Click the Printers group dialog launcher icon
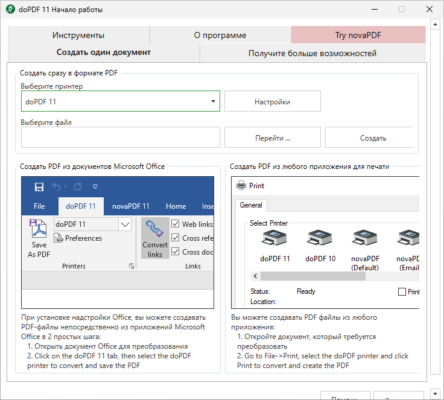Viewport: 444px width, 400px height. pyautogui.click(x=131, y=266)
